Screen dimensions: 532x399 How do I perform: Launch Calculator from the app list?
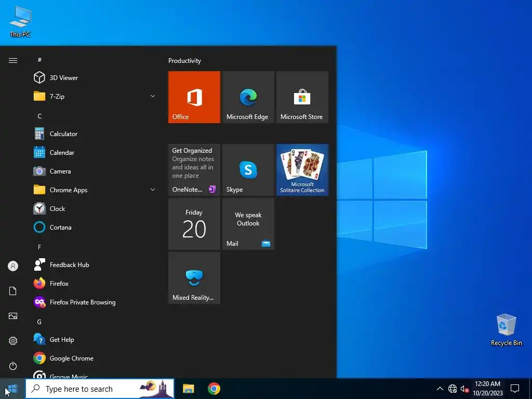(x=95, y=134)
